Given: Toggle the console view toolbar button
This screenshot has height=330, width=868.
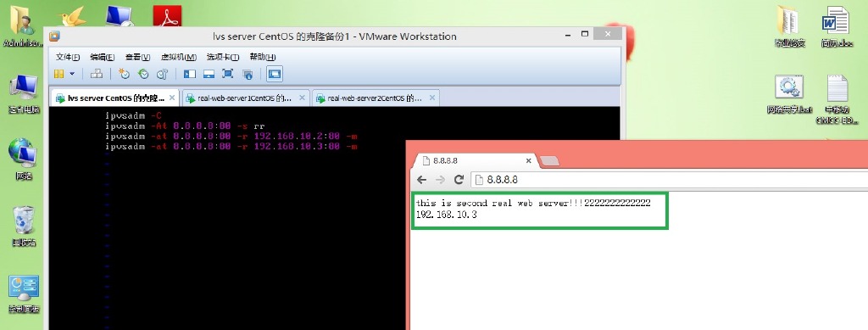Looking at the screenshot, I should (275, 74).
